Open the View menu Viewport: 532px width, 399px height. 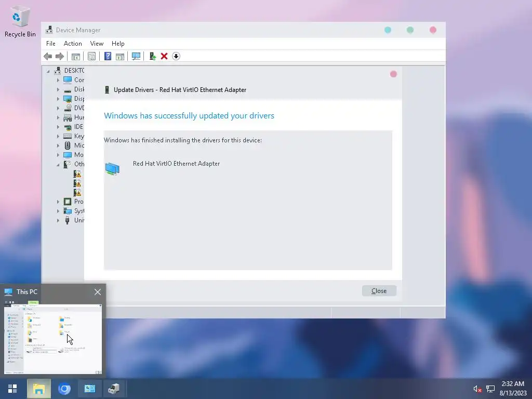click(97, 44)
